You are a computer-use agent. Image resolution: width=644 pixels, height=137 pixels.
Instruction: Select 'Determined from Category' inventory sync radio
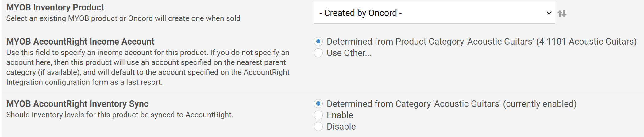point(318,104)
